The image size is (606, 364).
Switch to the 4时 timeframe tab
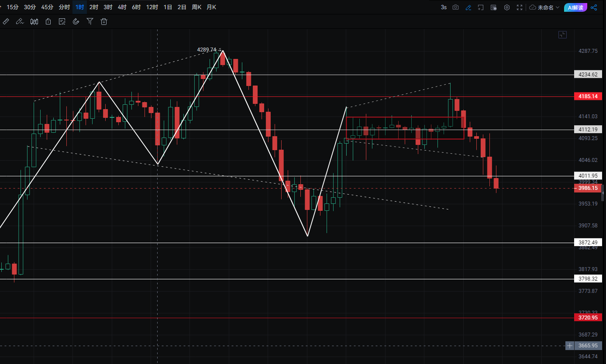click(122, 7)
